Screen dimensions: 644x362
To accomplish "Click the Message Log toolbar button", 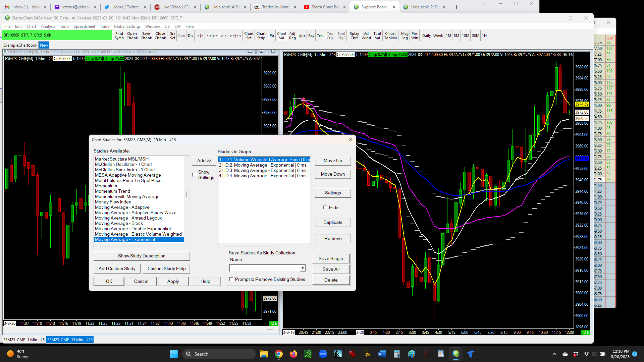I will (405, 36).
